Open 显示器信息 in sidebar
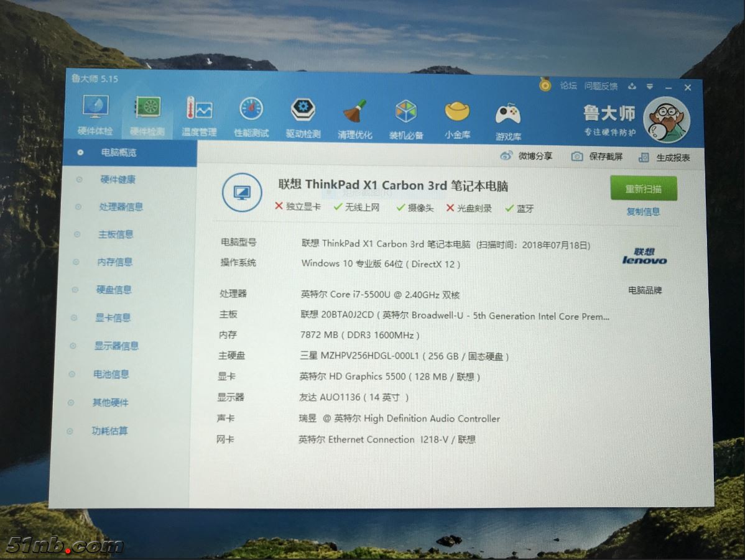Image resolution: width=745 pixels, height=560 pixels. [116, 346]
